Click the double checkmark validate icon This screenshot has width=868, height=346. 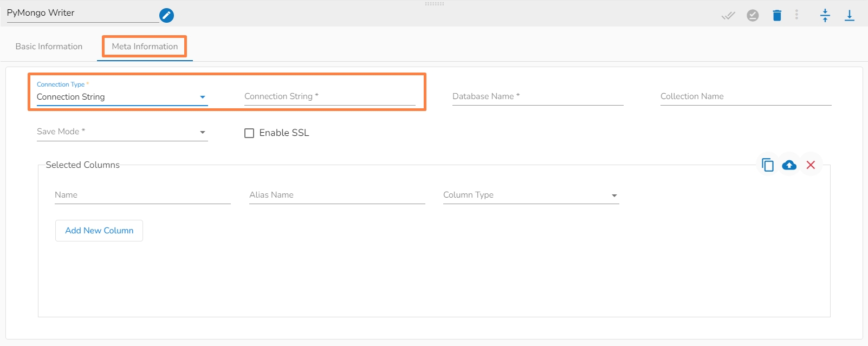click(728, 15)
